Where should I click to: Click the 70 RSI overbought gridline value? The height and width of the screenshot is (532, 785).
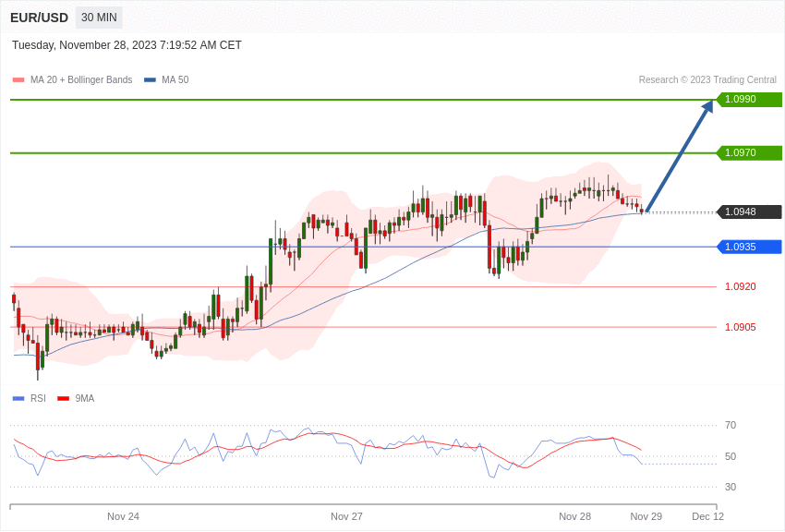point(730,426)
